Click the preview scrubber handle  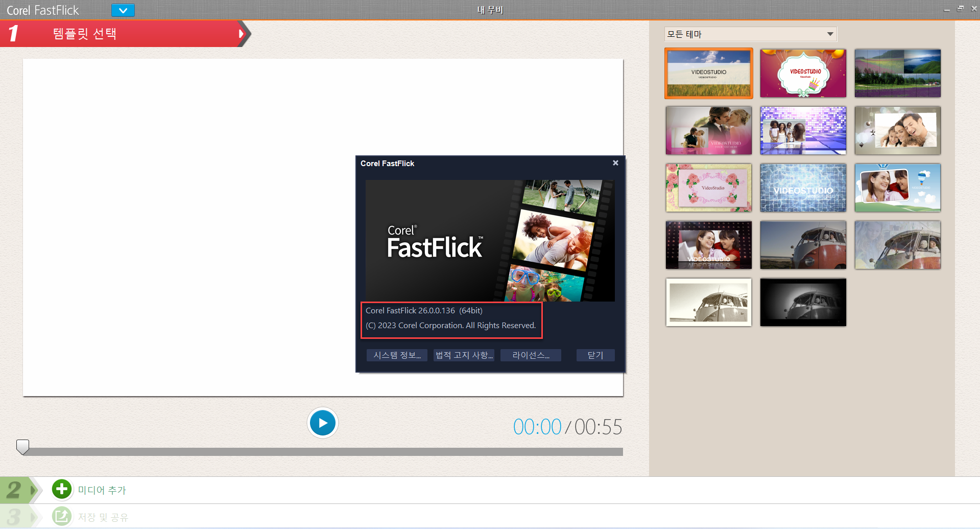[23, 447]
